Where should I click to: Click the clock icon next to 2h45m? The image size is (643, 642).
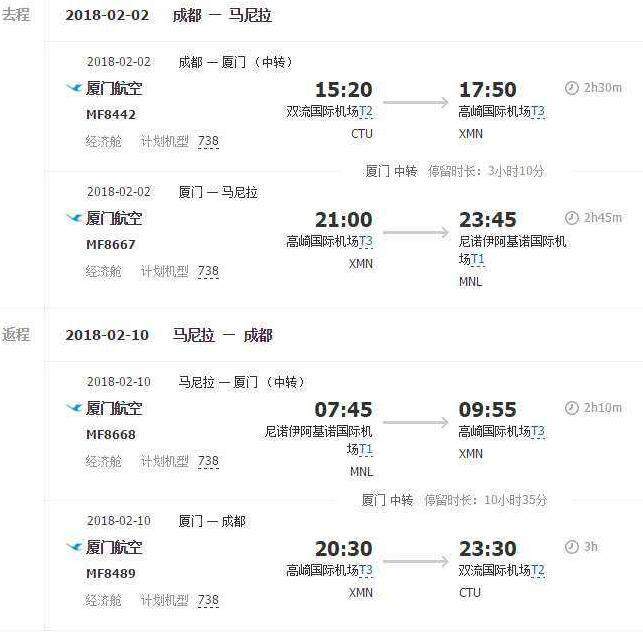coord(571,218)
